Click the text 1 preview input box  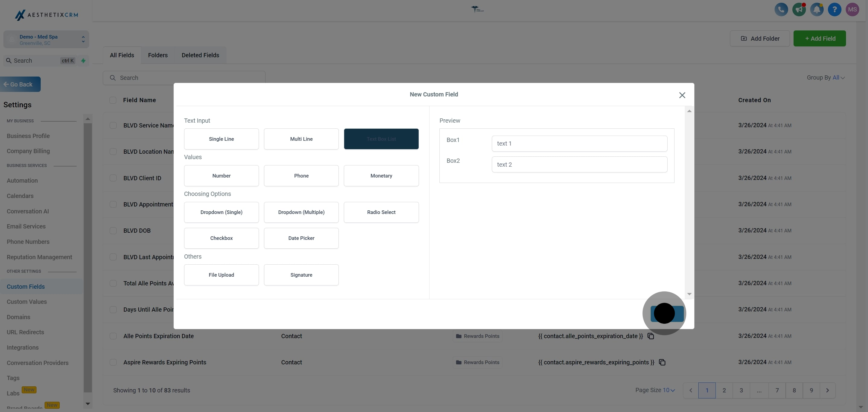[579, 143]
